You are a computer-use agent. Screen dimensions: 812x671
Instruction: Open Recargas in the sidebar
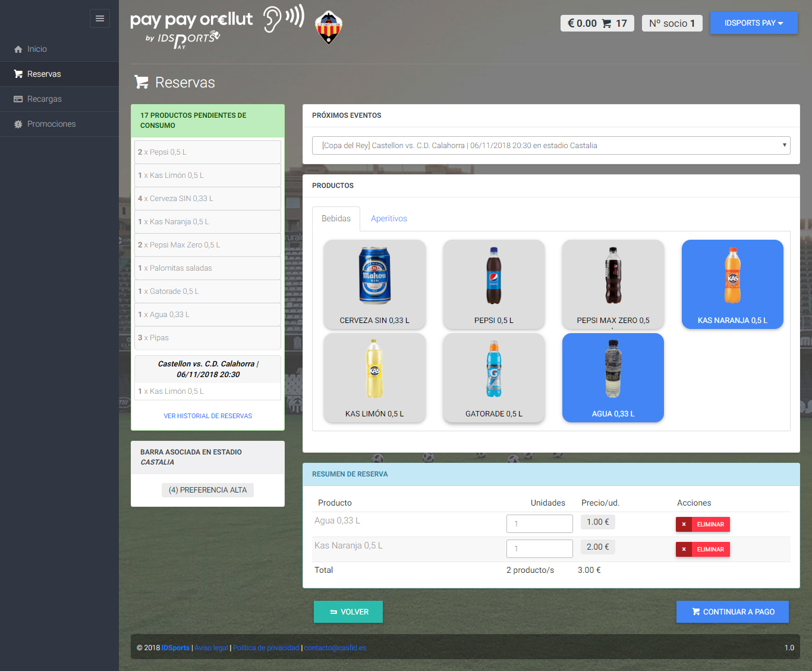pyautogui.click(x=44, y=99)
